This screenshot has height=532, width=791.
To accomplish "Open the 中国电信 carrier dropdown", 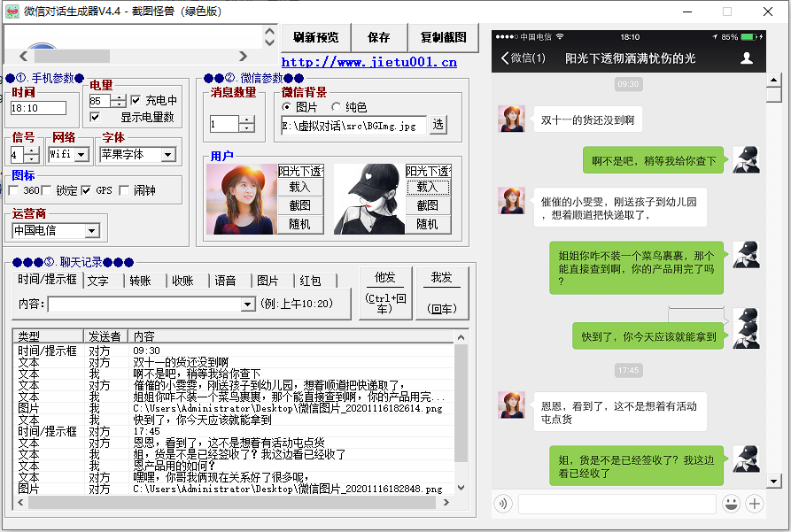I will (x=93, y=230).
